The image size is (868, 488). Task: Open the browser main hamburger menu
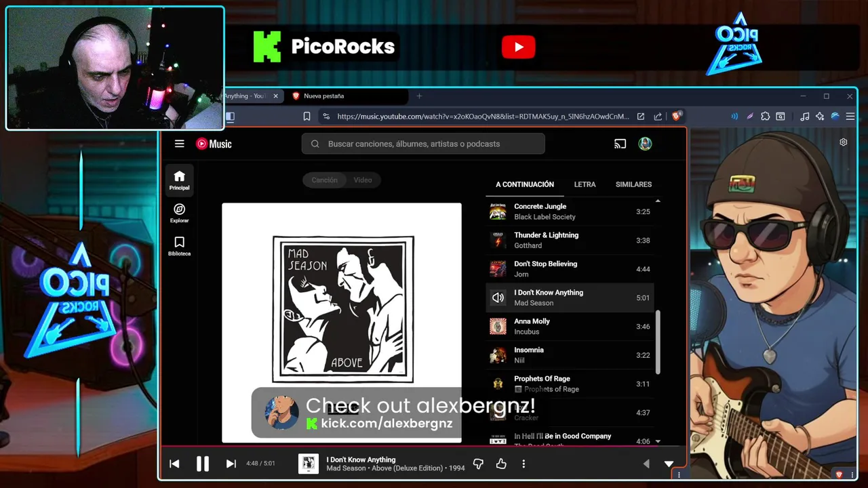tap(850, 117)
